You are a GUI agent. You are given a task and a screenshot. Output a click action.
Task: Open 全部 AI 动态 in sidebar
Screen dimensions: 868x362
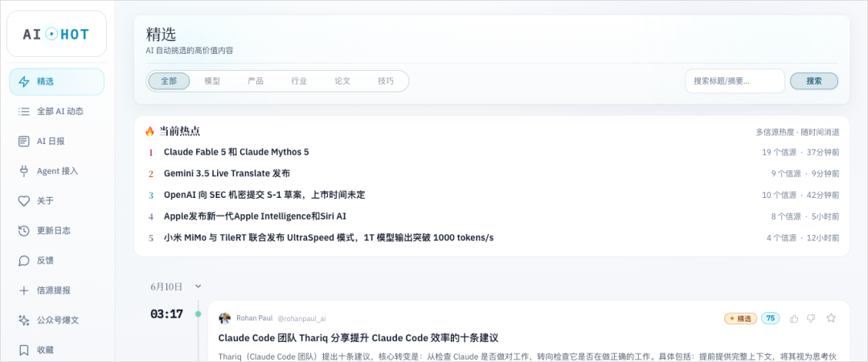point(56,112)
